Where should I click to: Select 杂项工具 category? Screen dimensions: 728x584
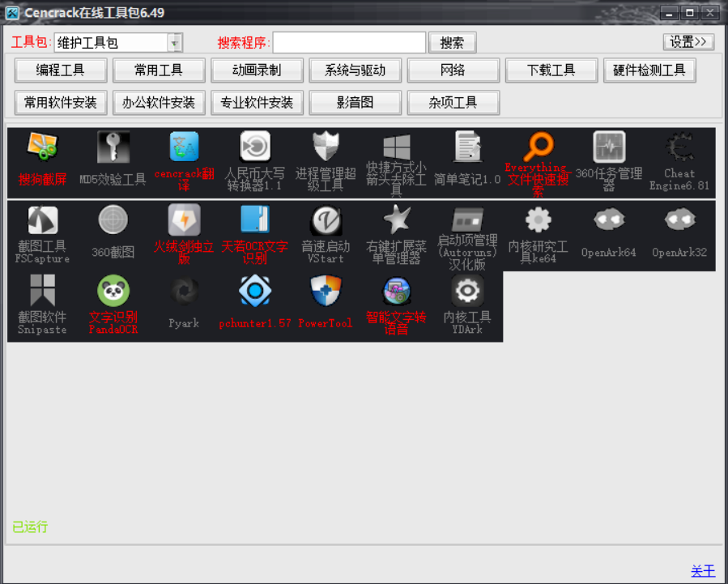(453, 103)
